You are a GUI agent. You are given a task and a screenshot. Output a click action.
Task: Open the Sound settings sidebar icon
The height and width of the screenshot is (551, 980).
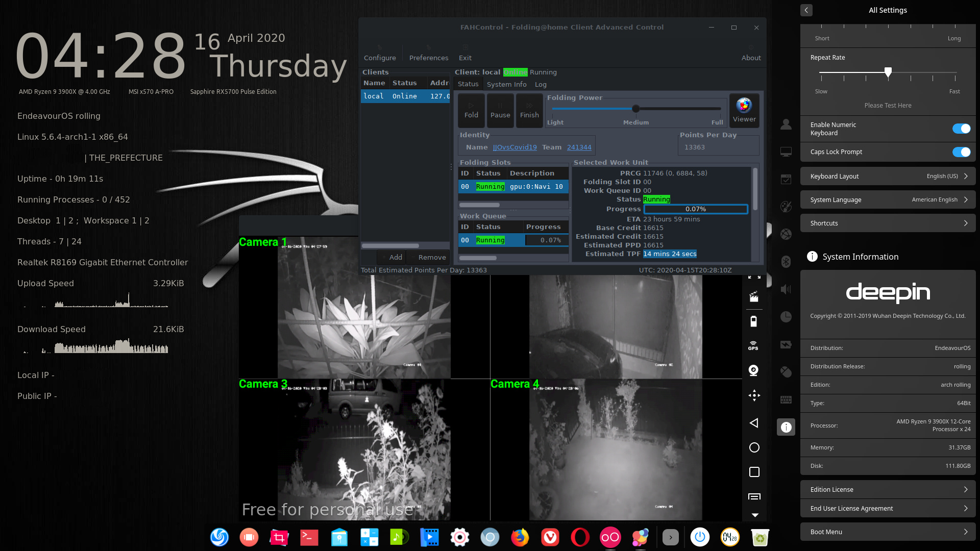point(786,289)
